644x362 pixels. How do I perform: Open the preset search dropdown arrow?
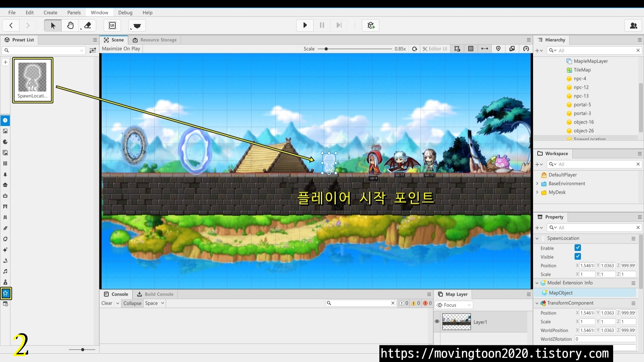[82, 51]
